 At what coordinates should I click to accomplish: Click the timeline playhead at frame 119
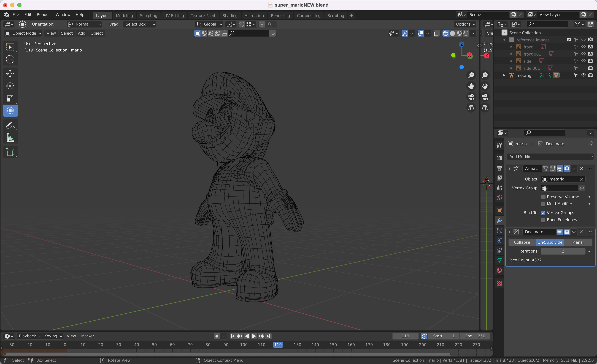point(278,345)
